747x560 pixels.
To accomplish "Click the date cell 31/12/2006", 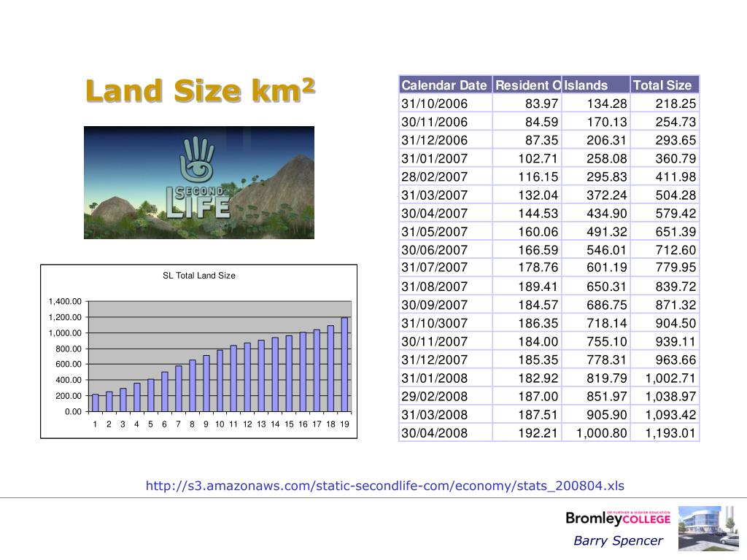I will click(x=435, y=140).
